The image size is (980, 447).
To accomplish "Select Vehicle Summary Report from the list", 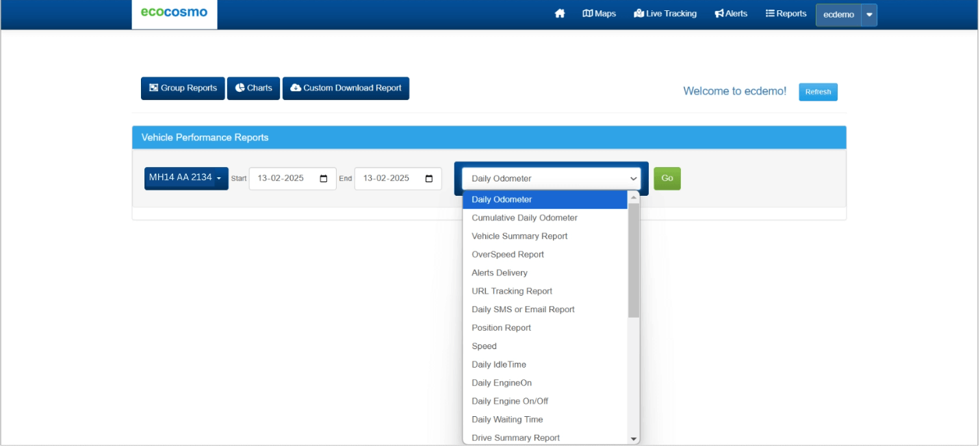I will pyautogui.click(x=519, y=236).
